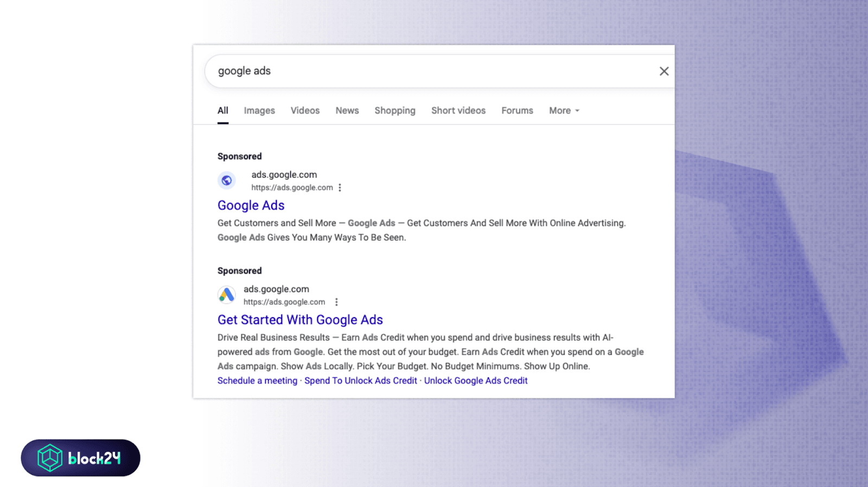Go to the Short videos tab
Image resolution: width=868 pixels, height=487 pixels.
click(458, 111)
